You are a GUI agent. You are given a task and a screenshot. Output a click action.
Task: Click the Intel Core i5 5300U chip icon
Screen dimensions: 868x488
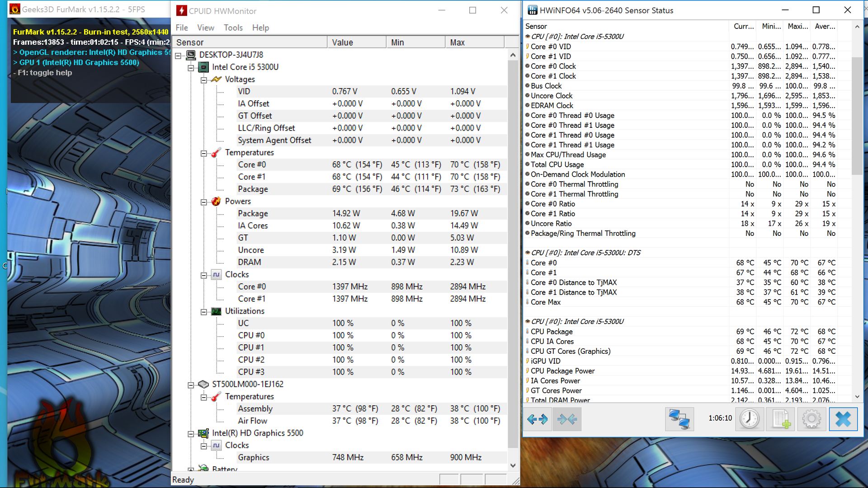[x=204, y=67]
